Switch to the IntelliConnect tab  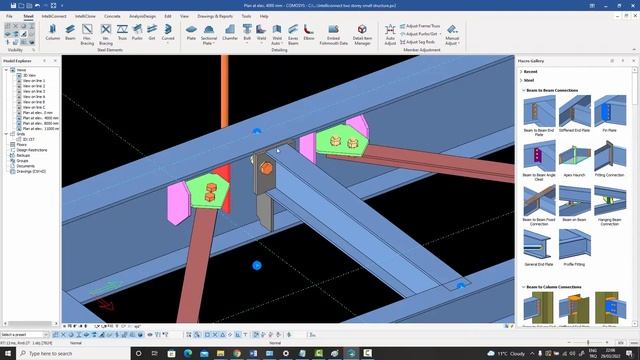54,16
